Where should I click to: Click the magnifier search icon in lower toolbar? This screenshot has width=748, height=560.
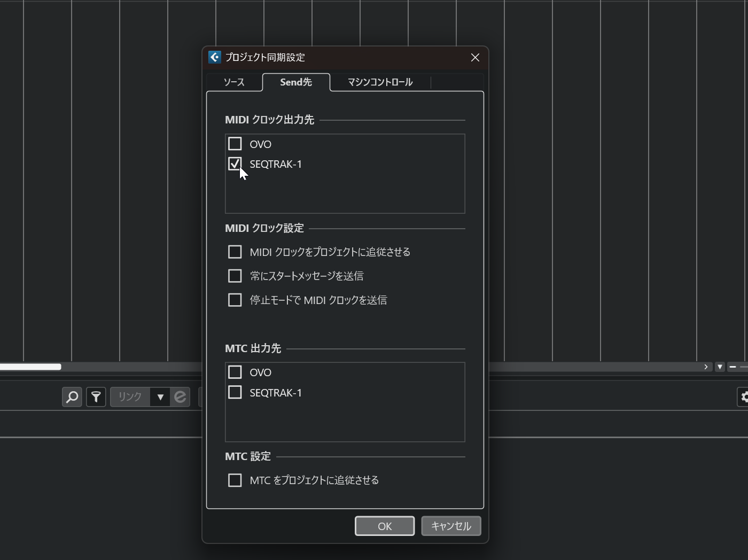pyautogui.click(x=72, y=397)
